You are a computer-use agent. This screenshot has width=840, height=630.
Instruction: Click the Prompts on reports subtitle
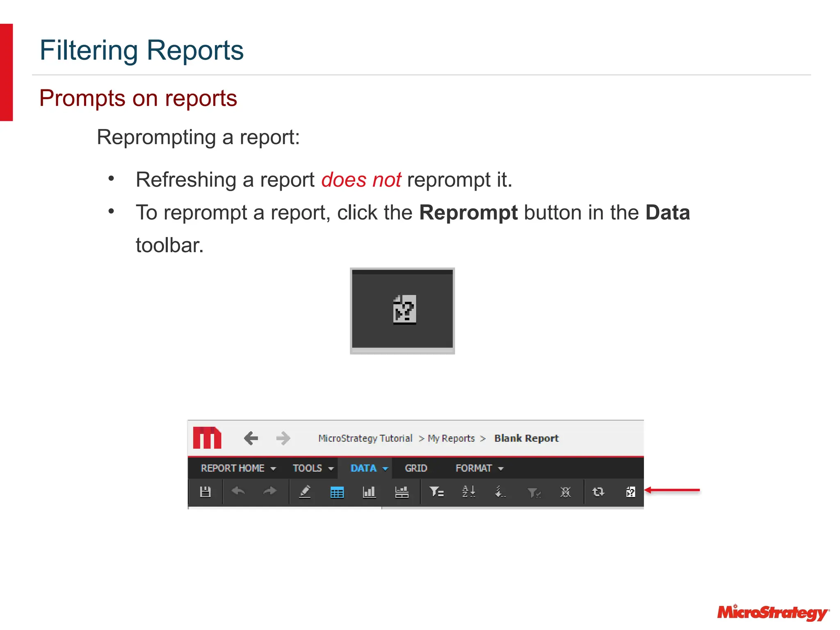click(138, 98)
